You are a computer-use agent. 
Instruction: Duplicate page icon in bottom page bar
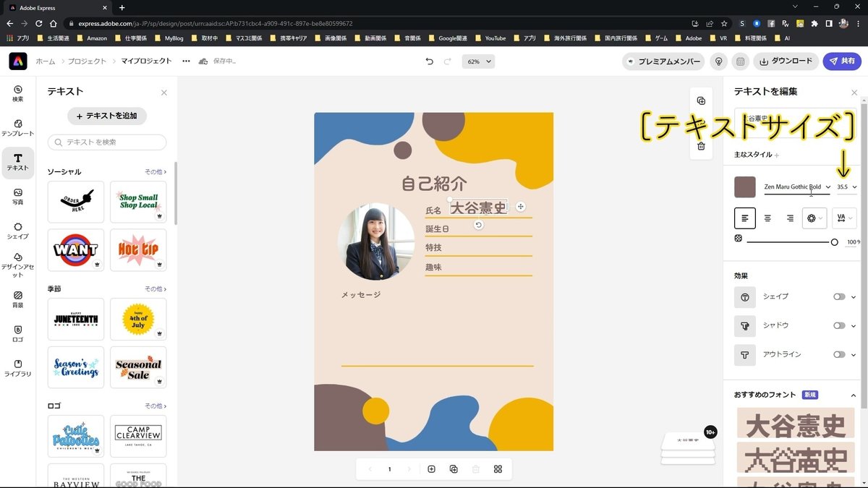pyautogui.click(x=454, y=469)
